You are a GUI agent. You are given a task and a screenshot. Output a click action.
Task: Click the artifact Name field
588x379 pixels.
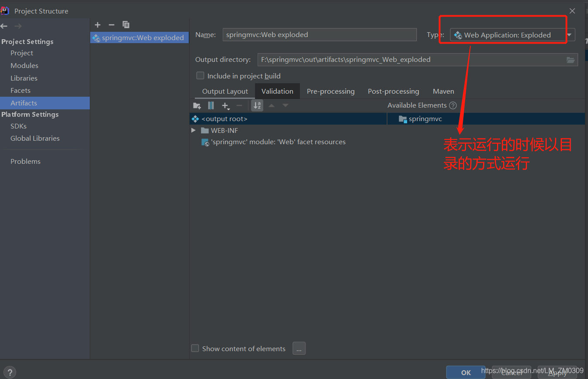point(319,35)
